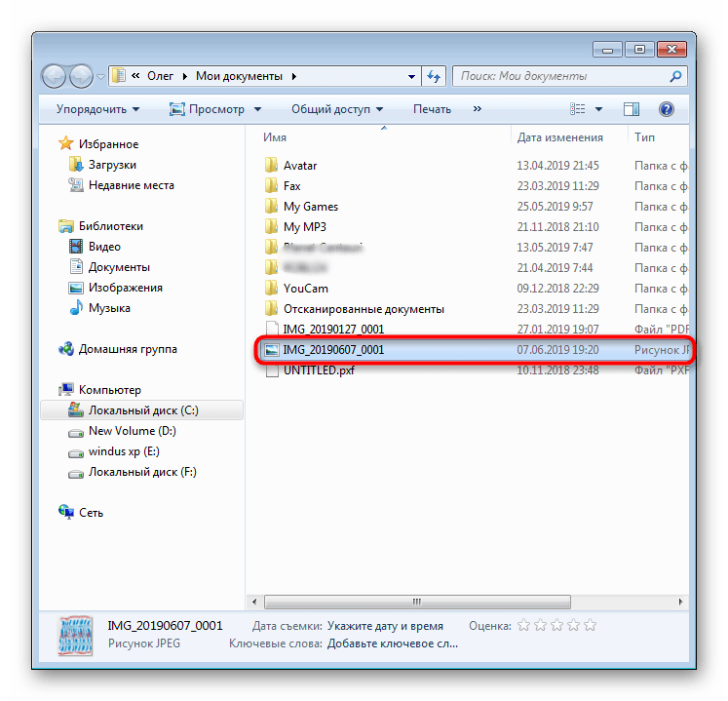Toggle the preview pane icon
This screenshot has width=728, height=701.
point(631,109)
